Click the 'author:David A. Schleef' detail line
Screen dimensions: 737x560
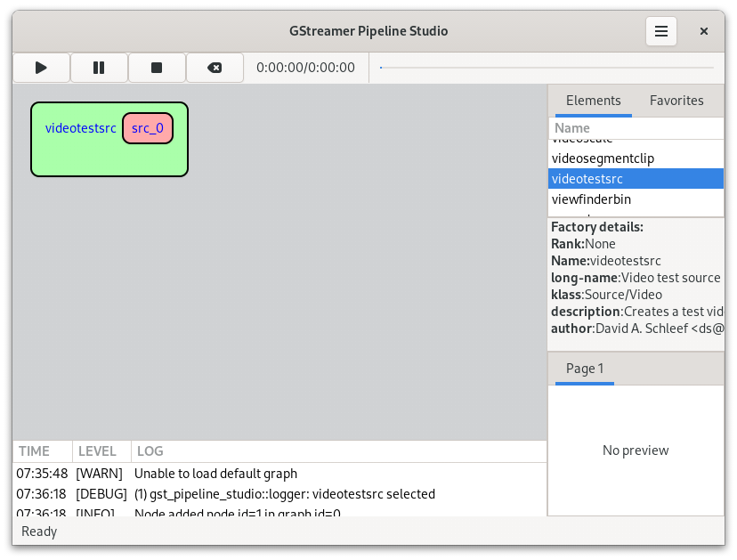[637, 329]
